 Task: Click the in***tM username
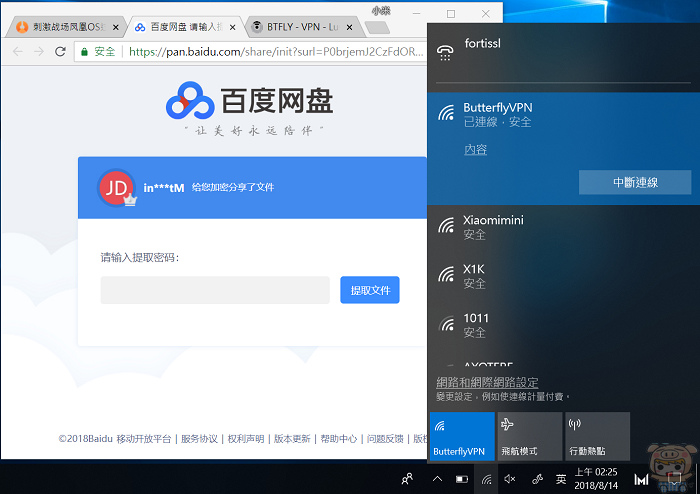164,188
